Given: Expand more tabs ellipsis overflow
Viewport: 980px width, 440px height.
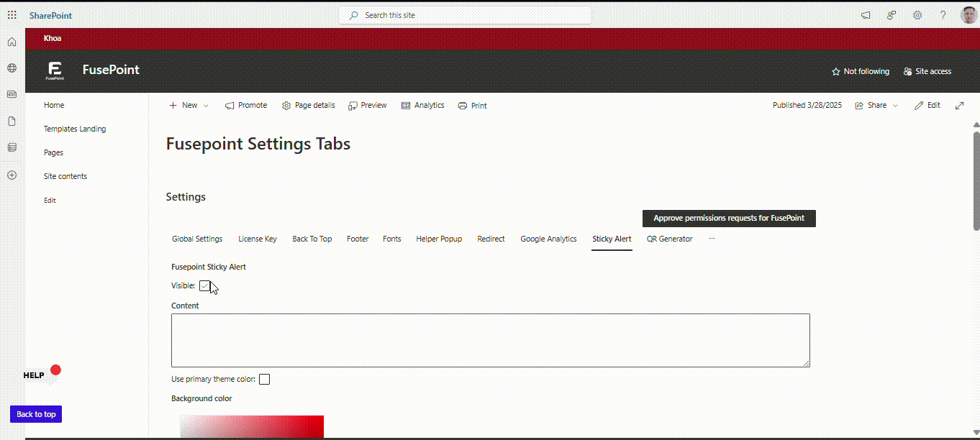Looking at the screenshot, I should click(x=712, y=239).
